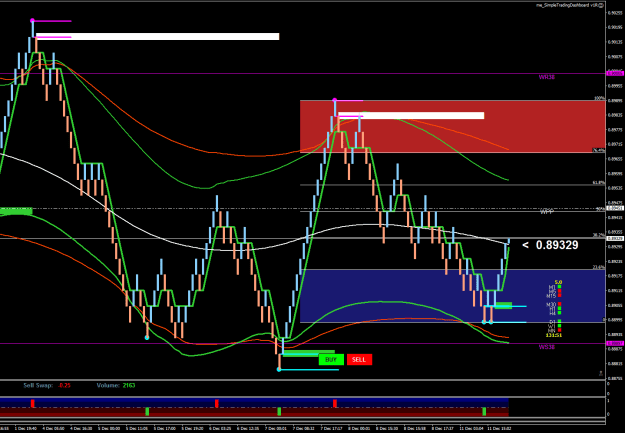Click the magenta WR38 price tag on axis
The height and width of the screenshot is (433, 625).
[615, 73]
